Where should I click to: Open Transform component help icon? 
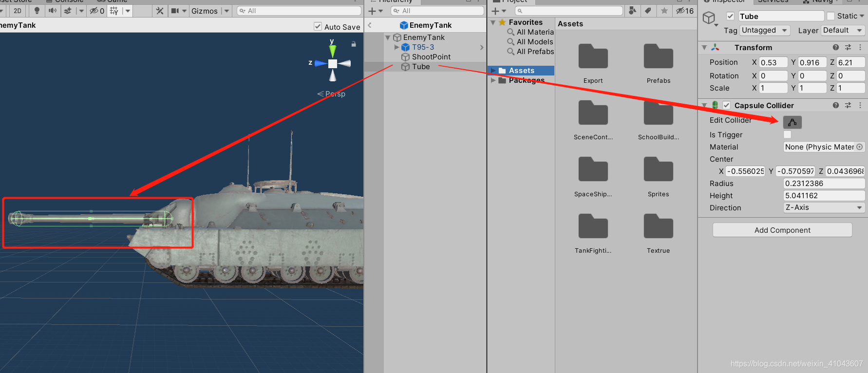coord(836,47)
